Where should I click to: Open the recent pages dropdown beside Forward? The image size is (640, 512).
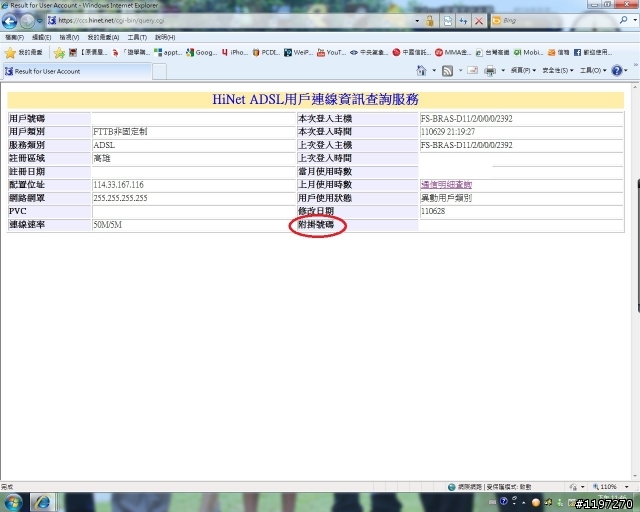click(40, 21)
